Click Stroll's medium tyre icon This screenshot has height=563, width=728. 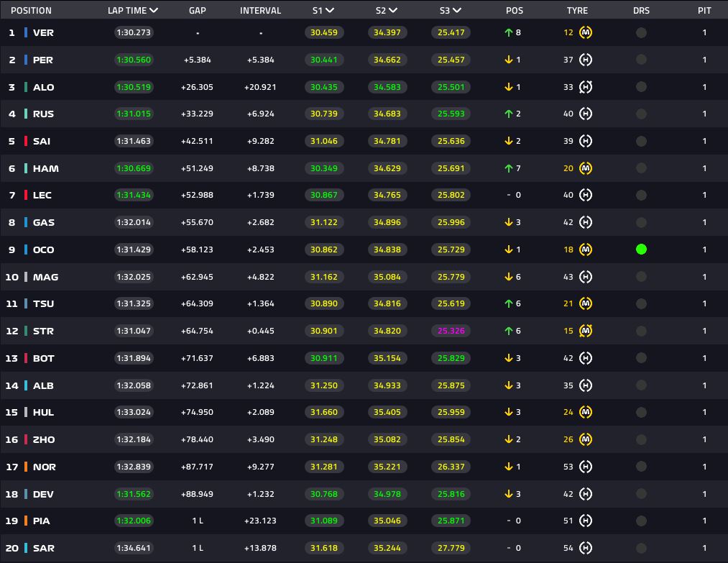586,331
